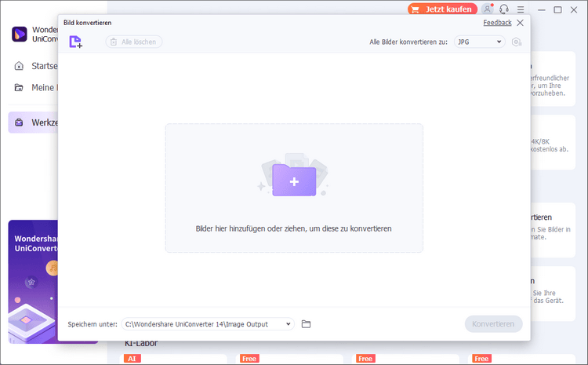Close the Bild konvertieren dialog
The width and height of the screenshot is (588, 365).
coord(520,23)
